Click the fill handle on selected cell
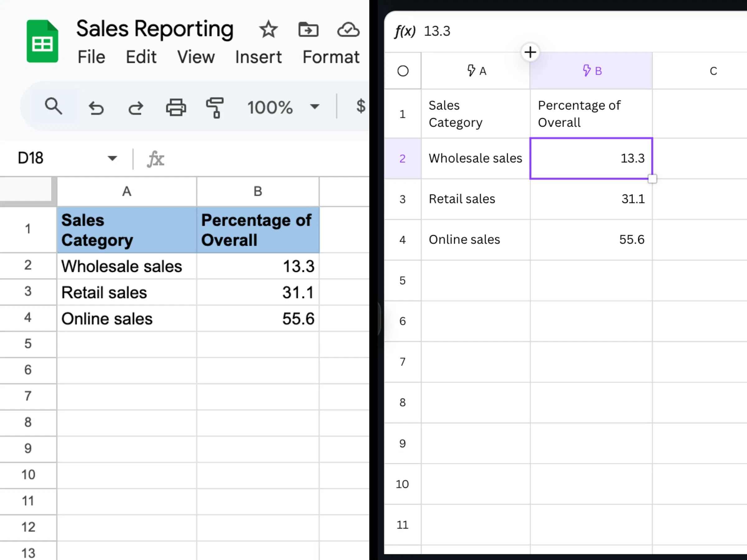747x560 pixels. pos(652,179)
